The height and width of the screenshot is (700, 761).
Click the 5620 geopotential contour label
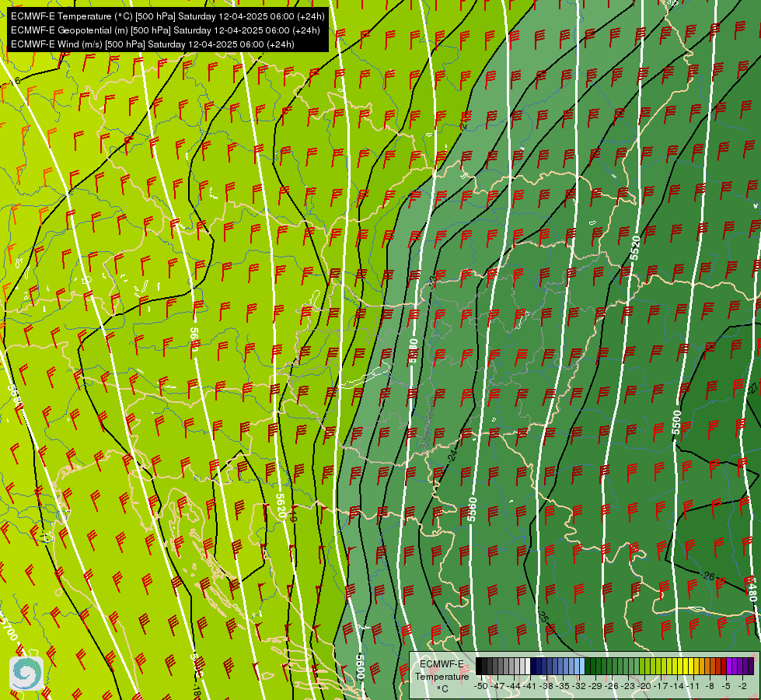(281, 506)
